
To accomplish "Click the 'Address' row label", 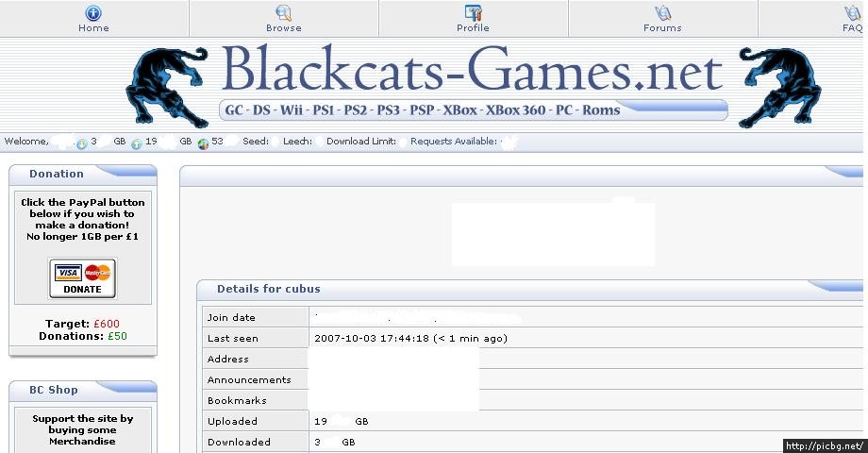I will pyautogui.click(x=228, y=359).
